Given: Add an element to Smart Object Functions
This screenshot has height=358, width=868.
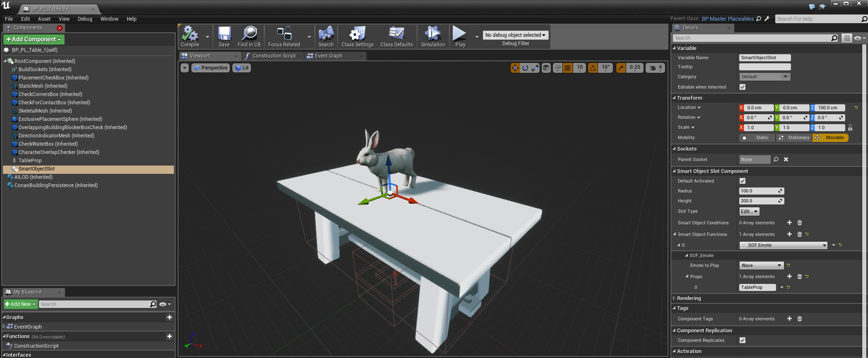Looking at the screenshot, I should click(x=789, y=234).
